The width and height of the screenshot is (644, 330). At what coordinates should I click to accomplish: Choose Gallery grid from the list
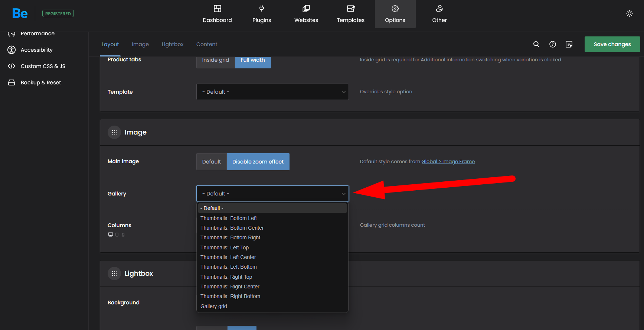pos(214,306)
